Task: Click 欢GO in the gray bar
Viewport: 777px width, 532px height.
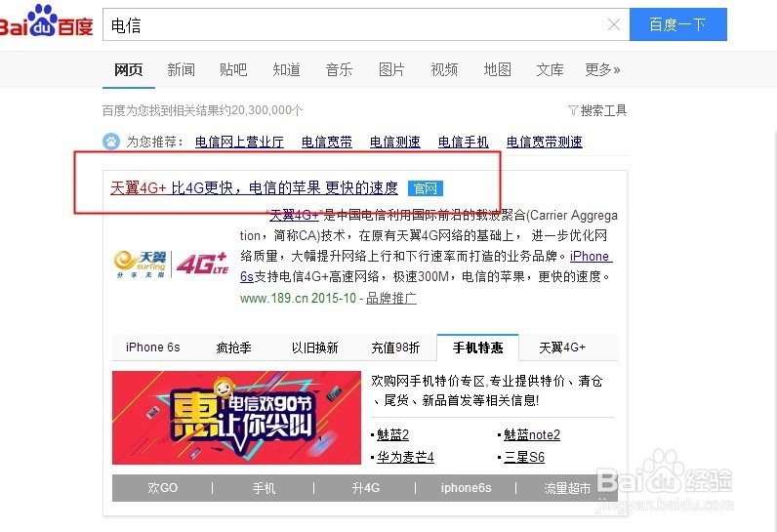Action: pos(163,488)
